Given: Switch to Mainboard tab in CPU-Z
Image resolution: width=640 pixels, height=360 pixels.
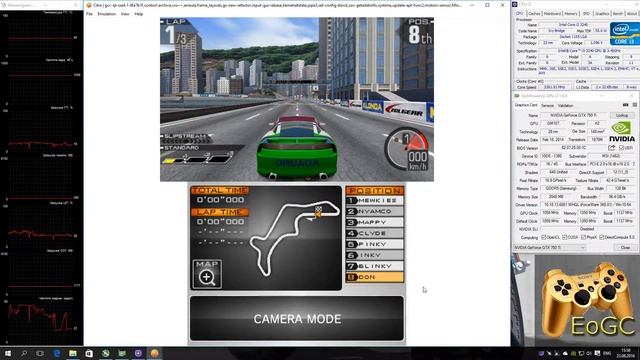Looking at the screenshot, I should point(552,13).
